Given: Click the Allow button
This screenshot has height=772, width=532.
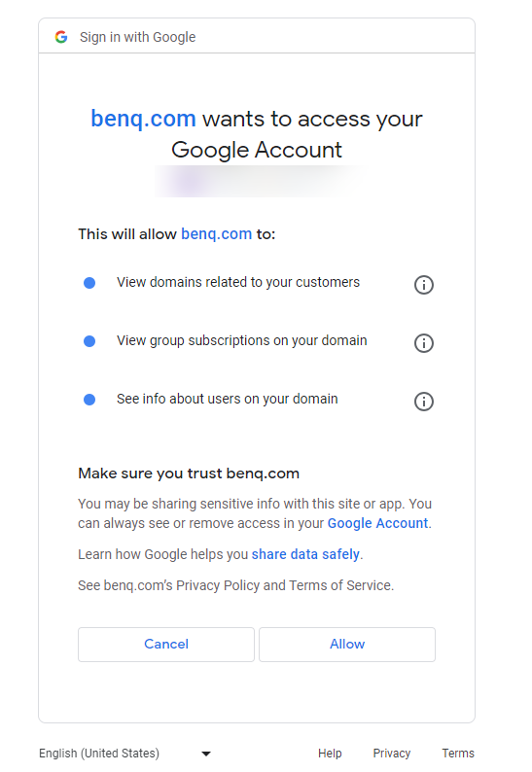Looking at the screenshot, I should (x=347, y=644).
